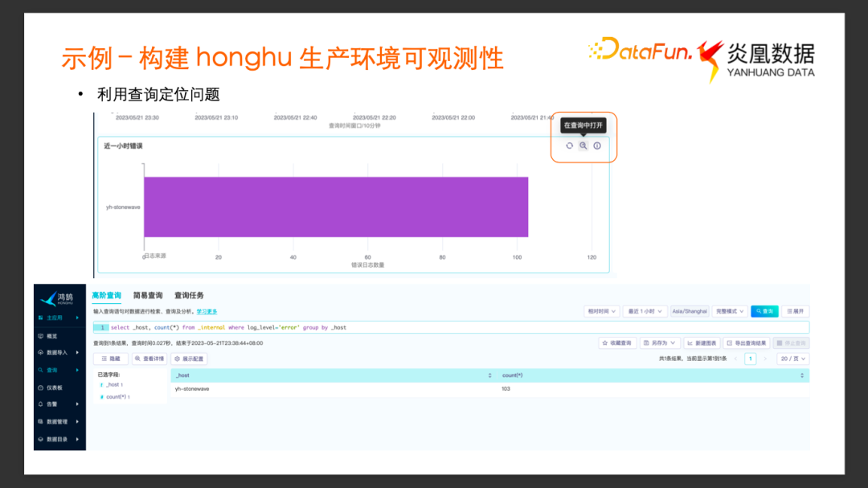The height and width of the screenshot is (488, 868).
Task: Click the _host column header
Action: coord(332,375)
